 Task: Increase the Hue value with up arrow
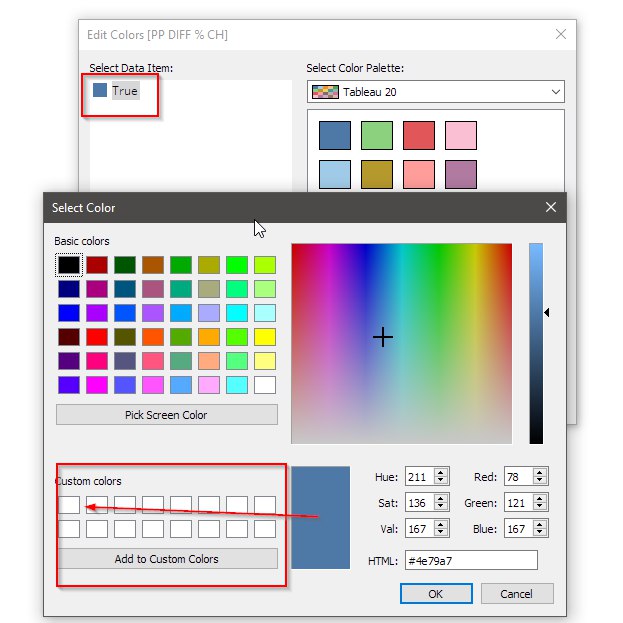click(441, 472)
